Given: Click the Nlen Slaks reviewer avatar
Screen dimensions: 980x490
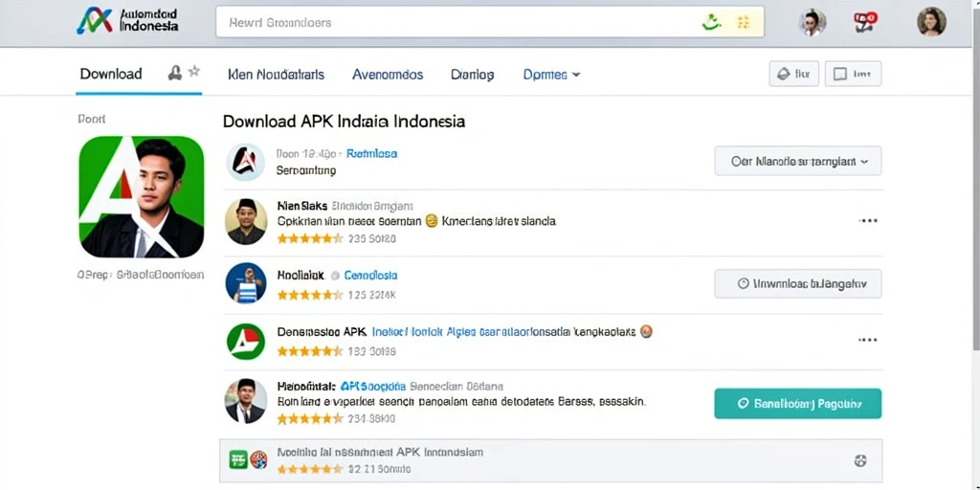Looking at the screenshot, I should (x=246, y=221).
